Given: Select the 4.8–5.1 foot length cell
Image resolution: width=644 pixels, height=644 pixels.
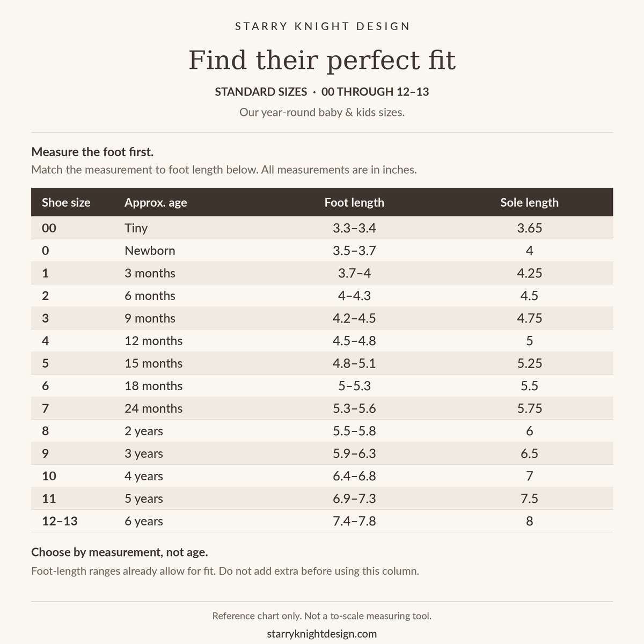Looking at the screenshot, I should 354,363.
